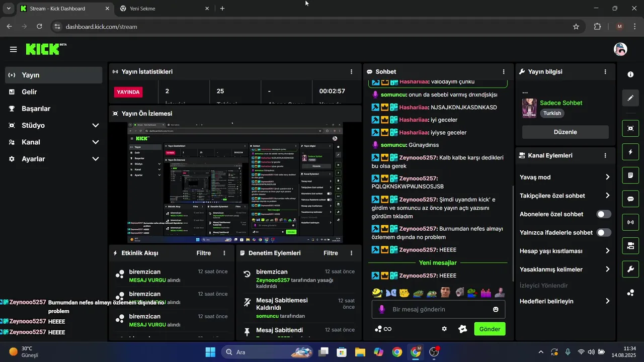Click the info icon in the right sidebar
Viewport: 644px width, 362px height.
(x=630, y=74)
